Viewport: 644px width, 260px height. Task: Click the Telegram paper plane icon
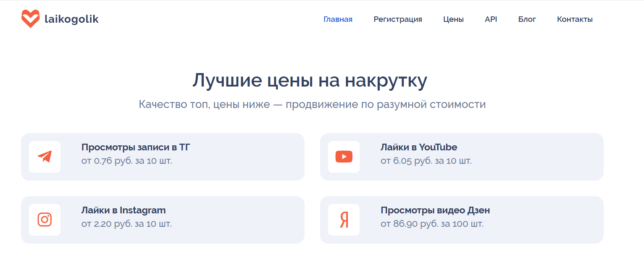(45, 157)
